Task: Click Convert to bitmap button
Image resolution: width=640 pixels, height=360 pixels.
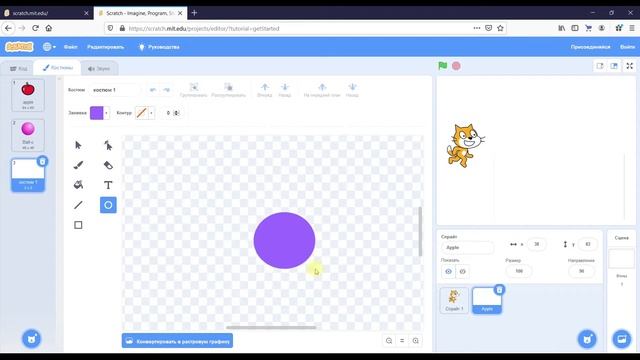Action: point(177,341)
